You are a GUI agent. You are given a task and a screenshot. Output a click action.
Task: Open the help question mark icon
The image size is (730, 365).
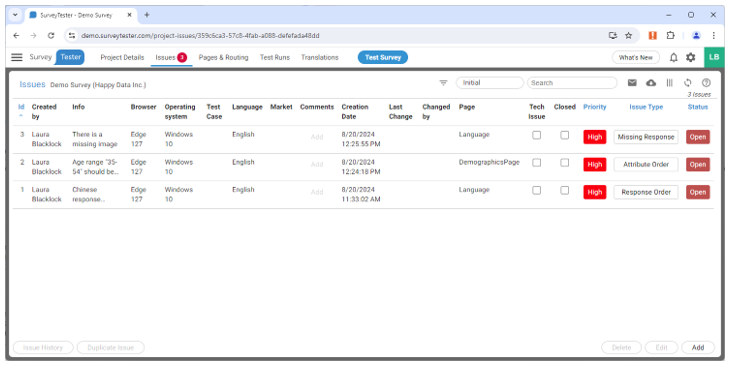coord(706,83)
